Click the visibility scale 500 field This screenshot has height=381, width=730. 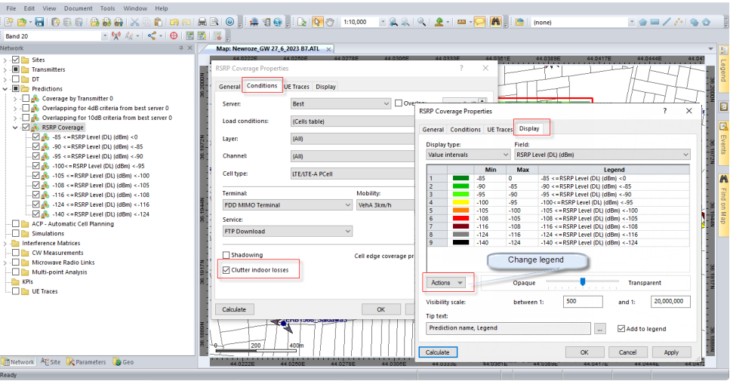pyautogui.click(x=582, y=301)
